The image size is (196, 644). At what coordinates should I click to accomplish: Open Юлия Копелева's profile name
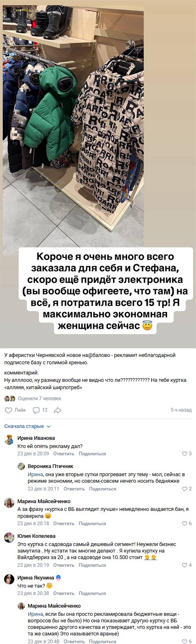[36, 536]
